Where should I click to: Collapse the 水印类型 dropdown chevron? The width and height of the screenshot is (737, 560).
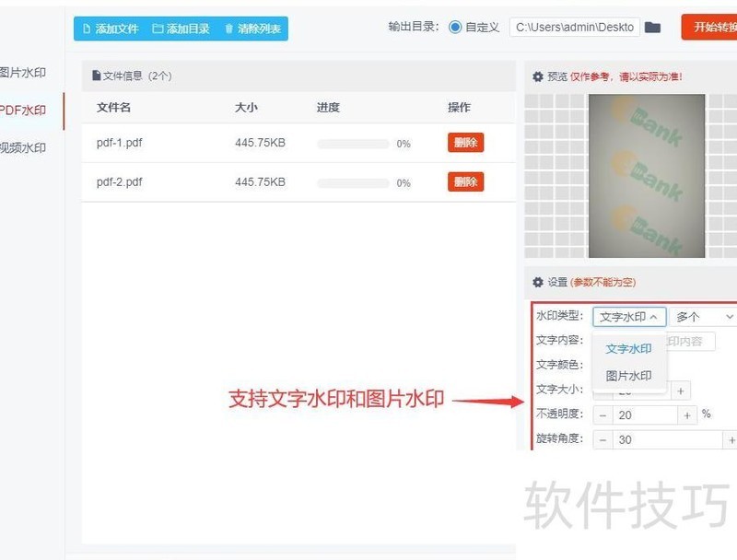(655, 317)
